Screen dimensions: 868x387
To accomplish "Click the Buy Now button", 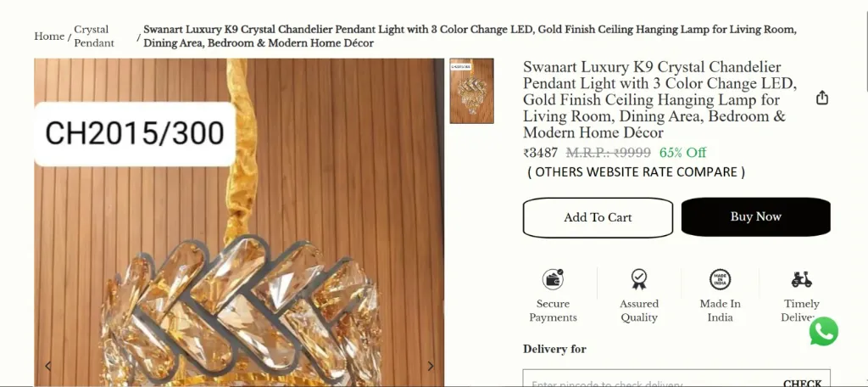I will click(755, 216).
